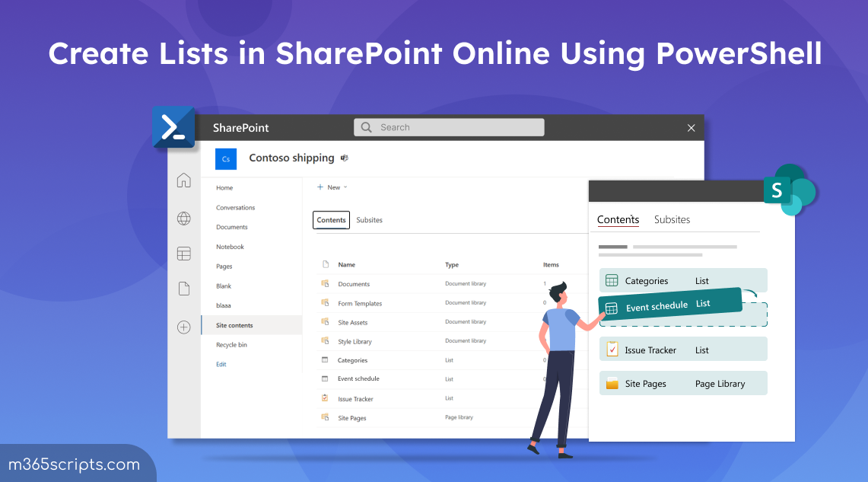Open Notebook in the site navigation
868x482 pixels.
[x=230, y=247]
